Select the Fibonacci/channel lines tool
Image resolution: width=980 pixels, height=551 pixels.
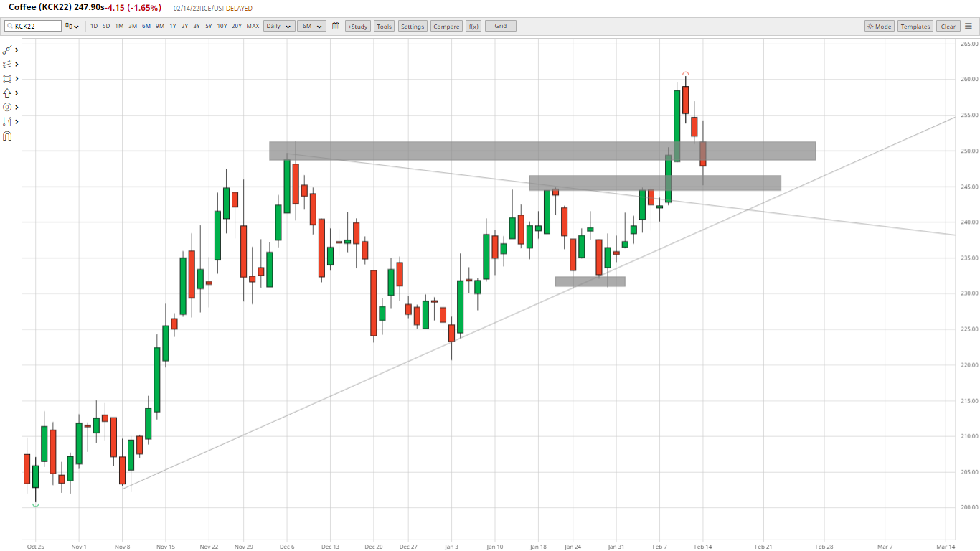click(8, 65)
